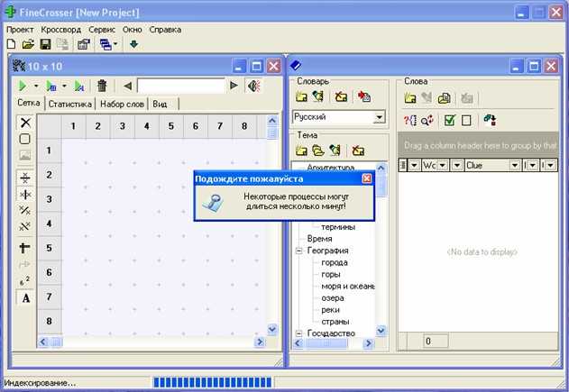This screenshot has height=392, width=569.
Task: Click the play with letter A icon
Action: click(x=78, y=86)
